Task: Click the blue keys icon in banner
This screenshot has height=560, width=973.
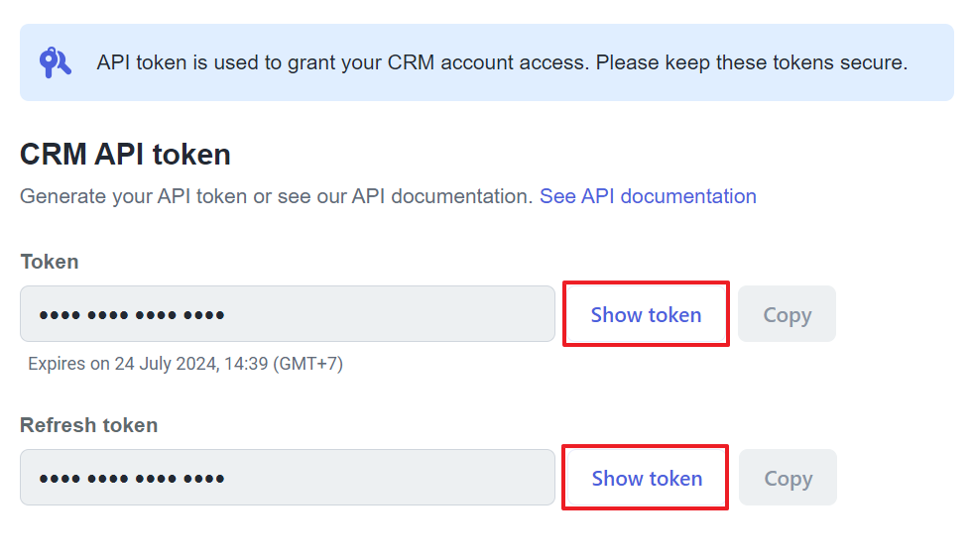Action: [x=56, y=62]
